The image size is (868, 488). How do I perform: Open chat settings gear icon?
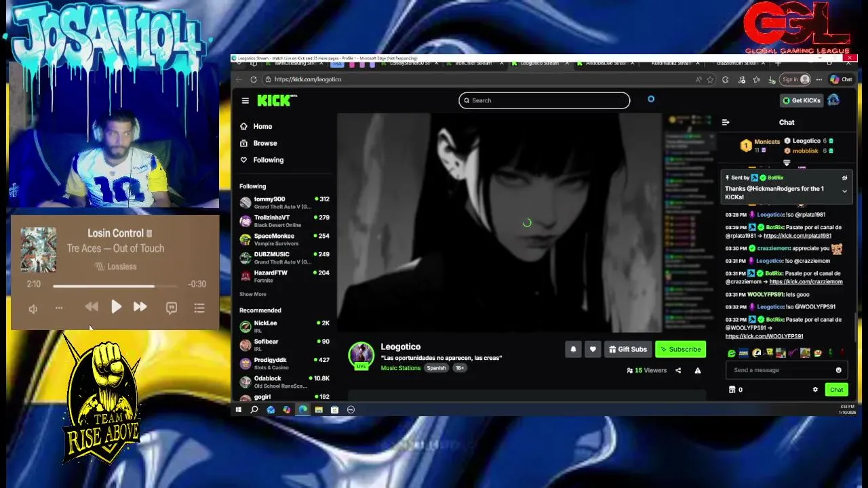(x=815, y=390)
